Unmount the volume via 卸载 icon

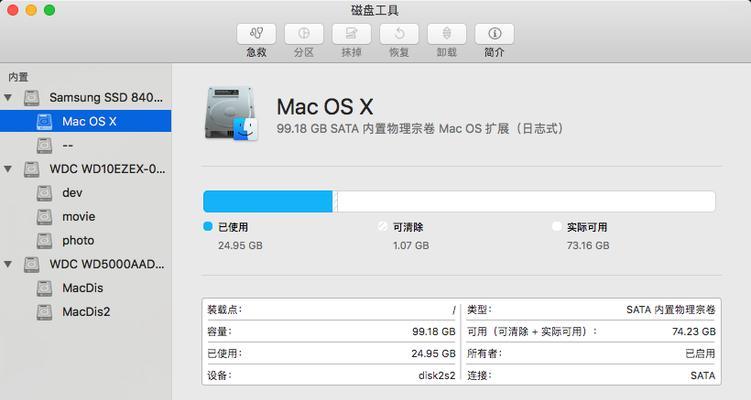click(446, 34)
